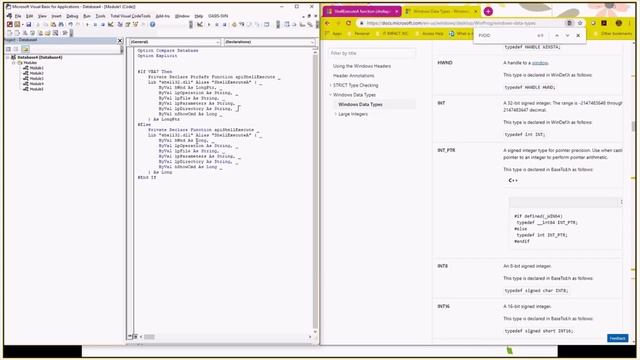
Task: Click the browser Forward arrow
Action: pos(338,23)
